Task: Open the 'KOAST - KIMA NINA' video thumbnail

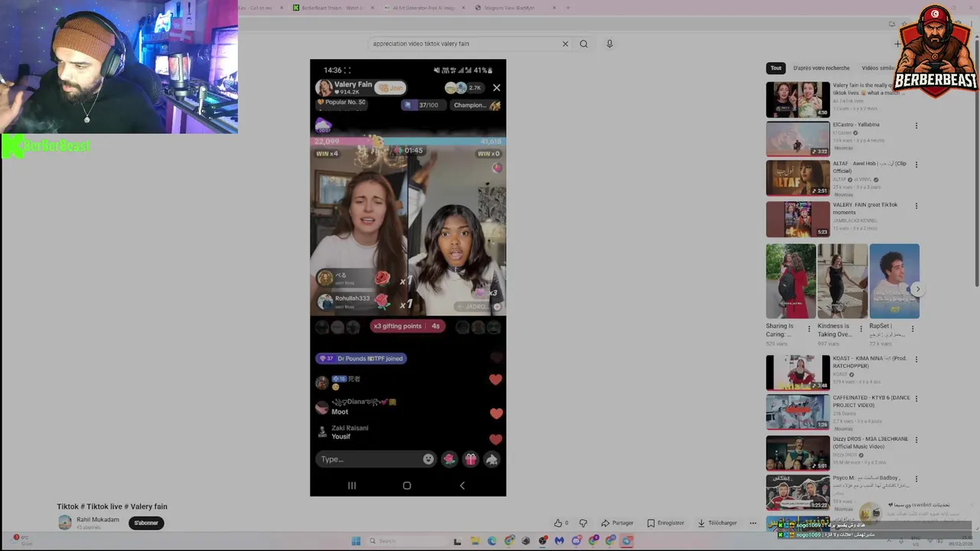Action: (x=798, y=373)
